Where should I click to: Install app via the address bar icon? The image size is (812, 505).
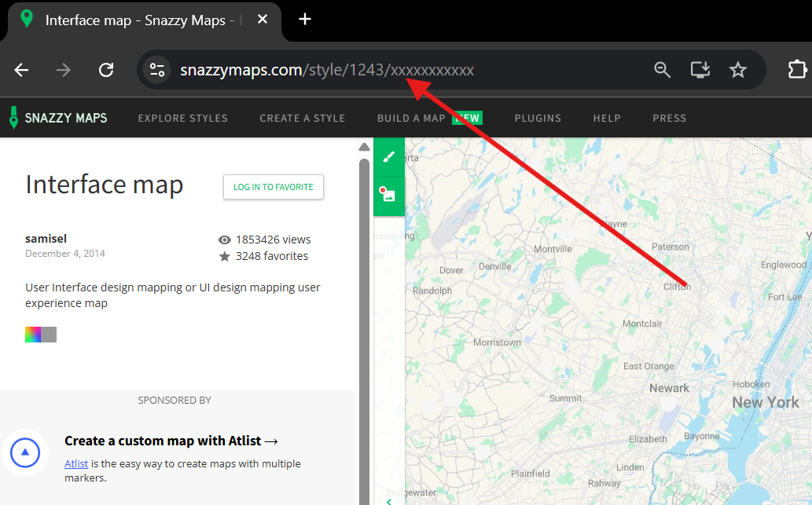(700, 69)
